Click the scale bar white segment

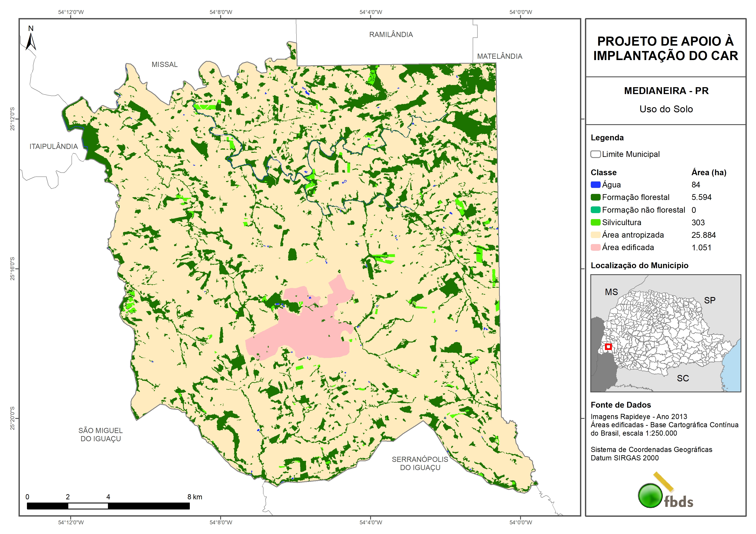click(x=88, y=506)
